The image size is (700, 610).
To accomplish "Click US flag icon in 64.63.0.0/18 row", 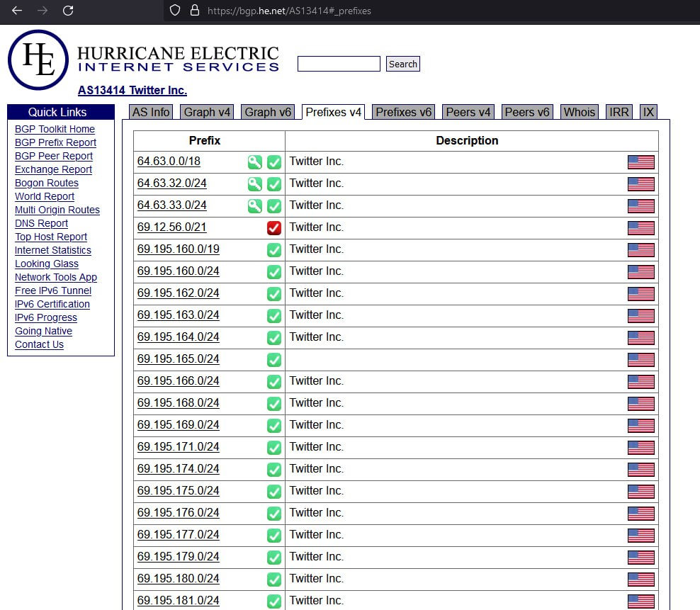I will coord(641,162).
